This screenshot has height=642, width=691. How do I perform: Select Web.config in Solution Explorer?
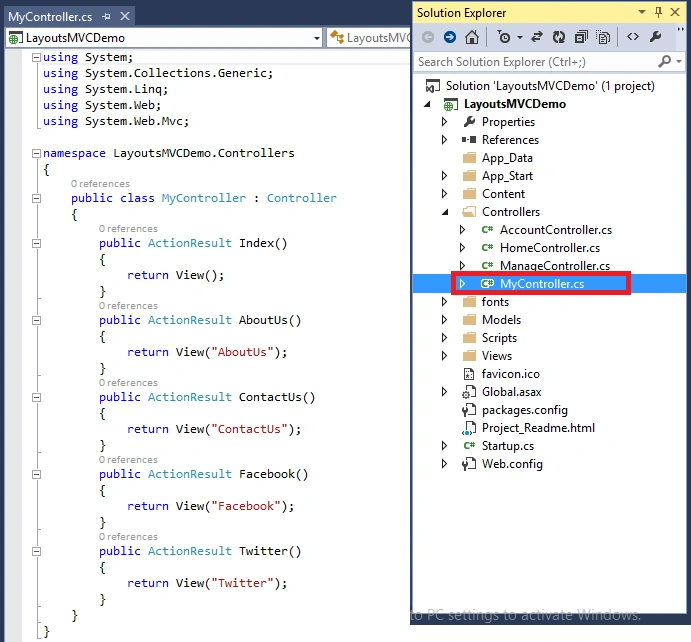512,464
